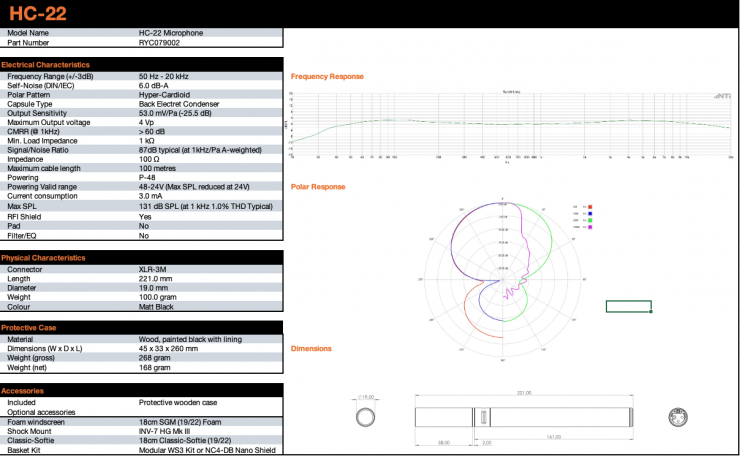Click the NTi logo on frequency chart
This screenshot has width=740, height=456.
click(720, 99)
